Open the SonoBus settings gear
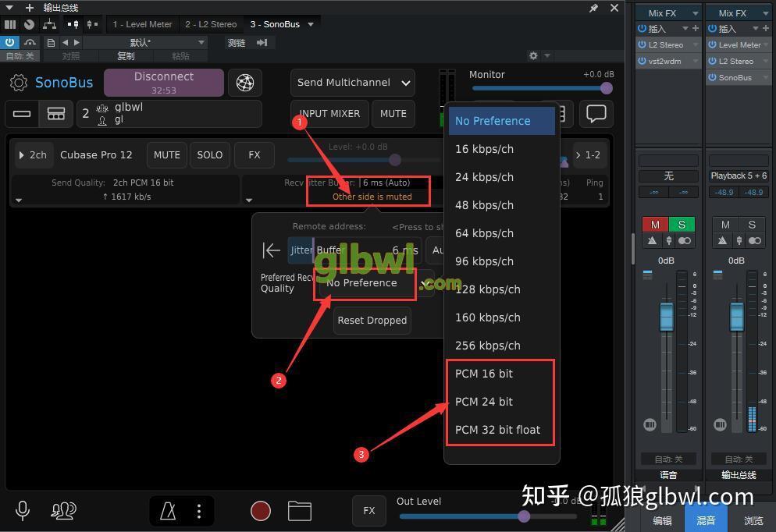This screenshot has width=776, height=532. pyautogui.click(x=19, y=83)
